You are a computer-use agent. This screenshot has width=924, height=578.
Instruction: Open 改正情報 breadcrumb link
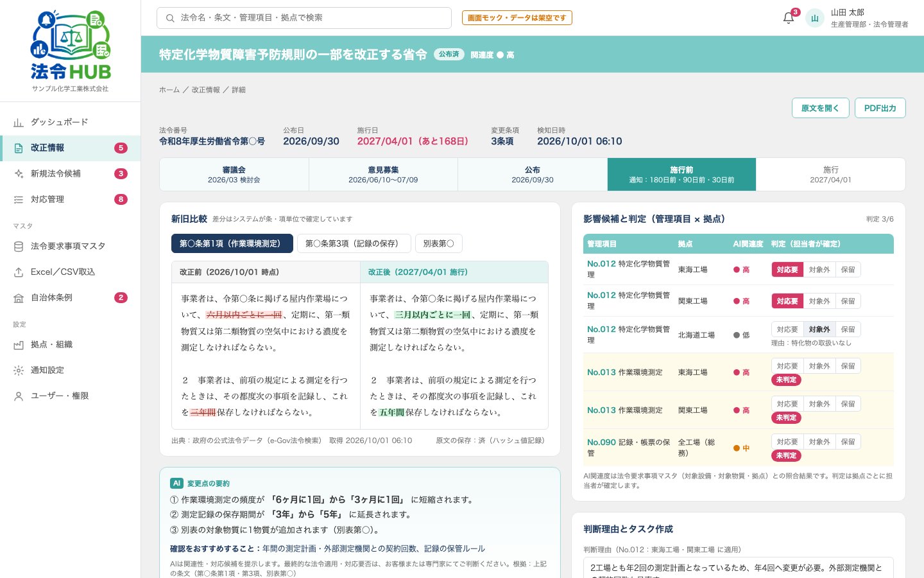pyautogui.click(x=205, y=90)
